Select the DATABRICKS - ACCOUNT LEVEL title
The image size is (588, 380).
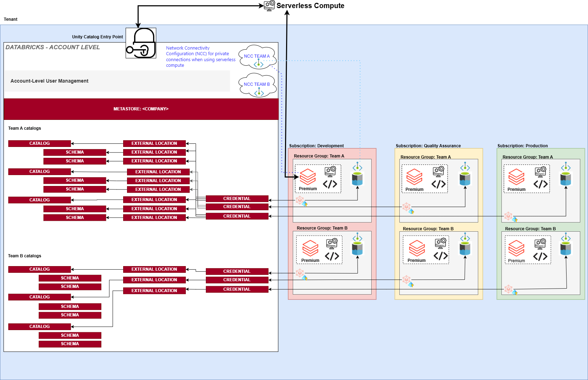tap(53, 47)
